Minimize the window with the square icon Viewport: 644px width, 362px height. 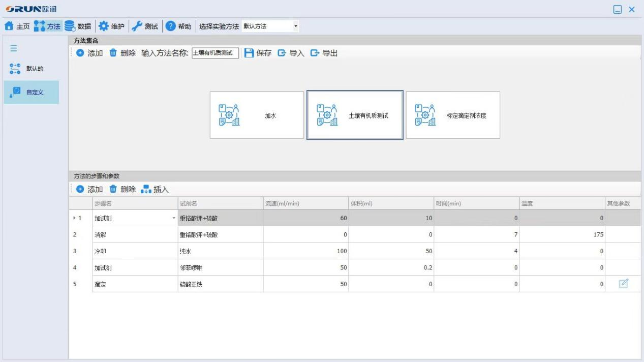pos(618,9)
